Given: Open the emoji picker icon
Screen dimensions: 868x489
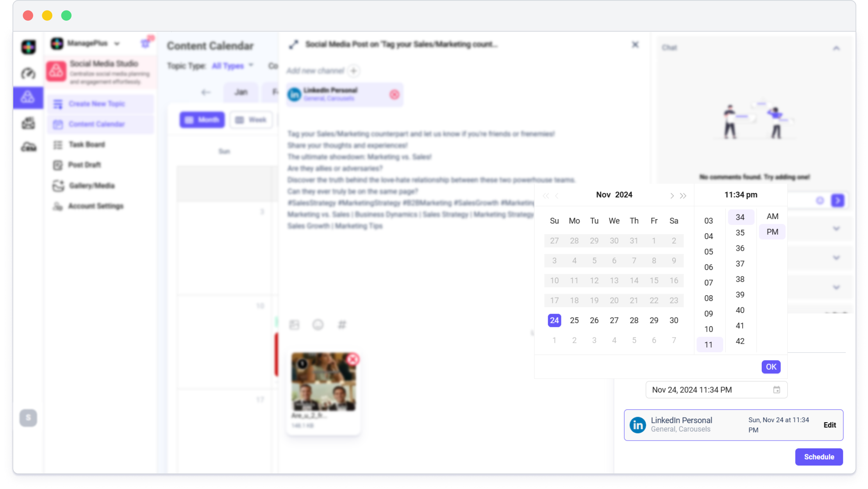Looking at the screenshot, I should (318, 325).
